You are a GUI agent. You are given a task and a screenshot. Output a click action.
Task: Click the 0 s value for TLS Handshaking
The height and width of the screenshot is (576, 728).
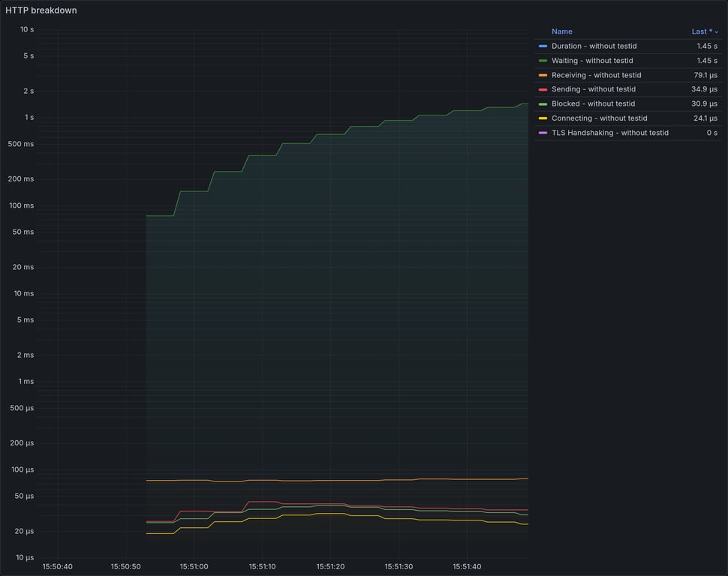pos(711,132)
